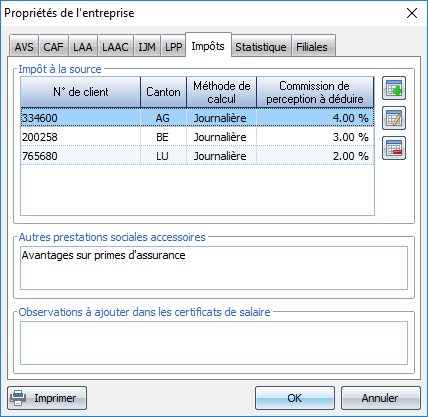The height and width of the screenshot is (417, 428).
Task: Open the CAF tab
Action: tap(54, 46)
